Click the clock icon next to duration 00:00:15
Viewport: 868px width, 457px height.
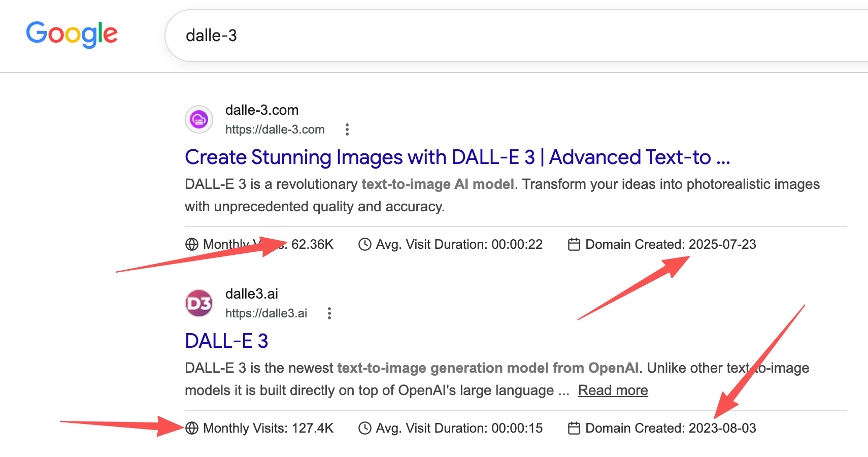365,428
